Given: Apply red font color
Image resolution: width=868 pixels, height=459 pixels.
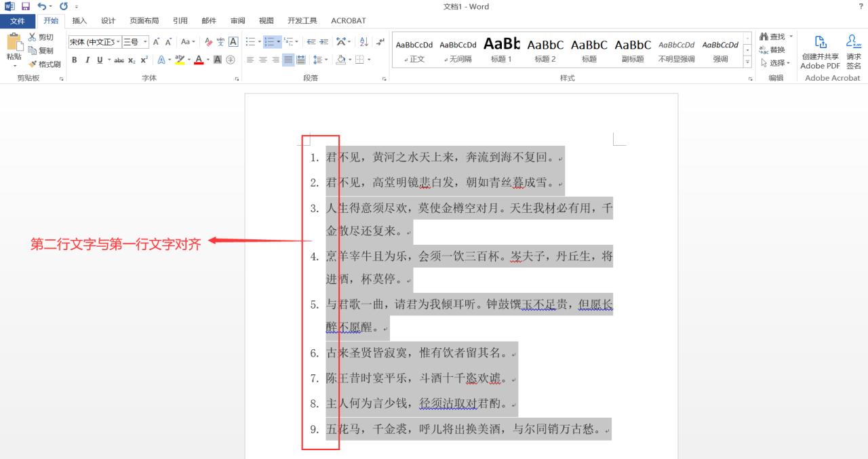Looking at the screenshot, I should [x=199, y=60].
